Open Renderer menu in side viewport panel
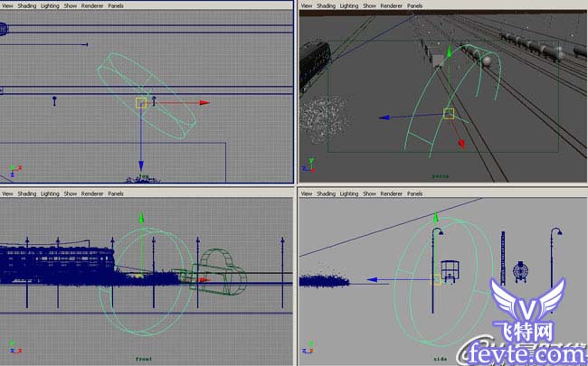 tap(391, 193)
